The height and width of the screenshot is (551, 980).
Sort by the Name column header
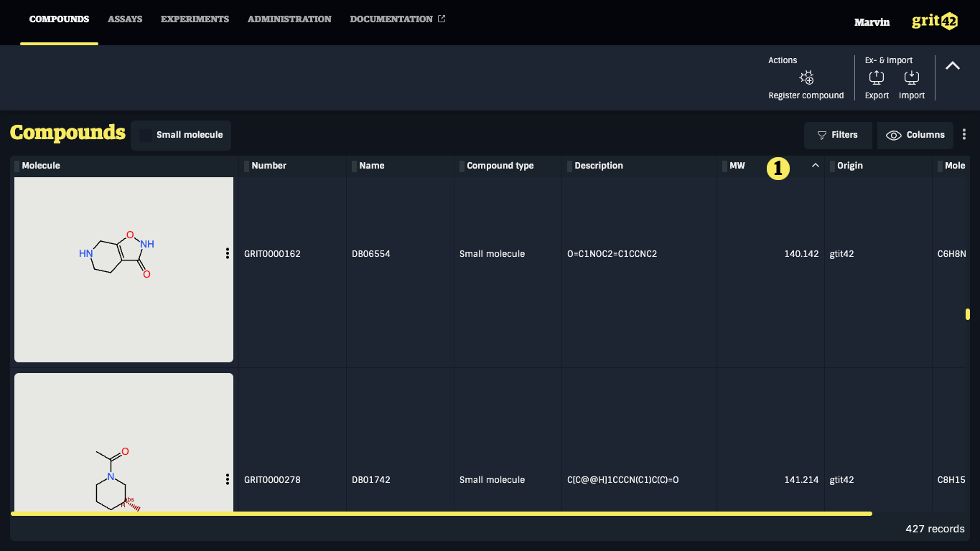372,166
